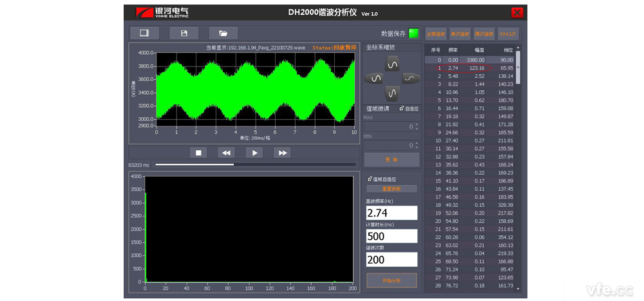Image resolution: width=644 pixels, height=301 pixels.
Task: Click the top waveform zoom button
Action: coord(392,63)
